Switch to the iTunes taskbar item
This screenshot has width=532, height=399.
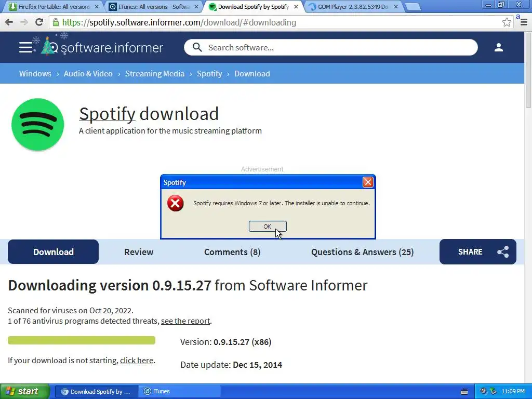[180, 392]
